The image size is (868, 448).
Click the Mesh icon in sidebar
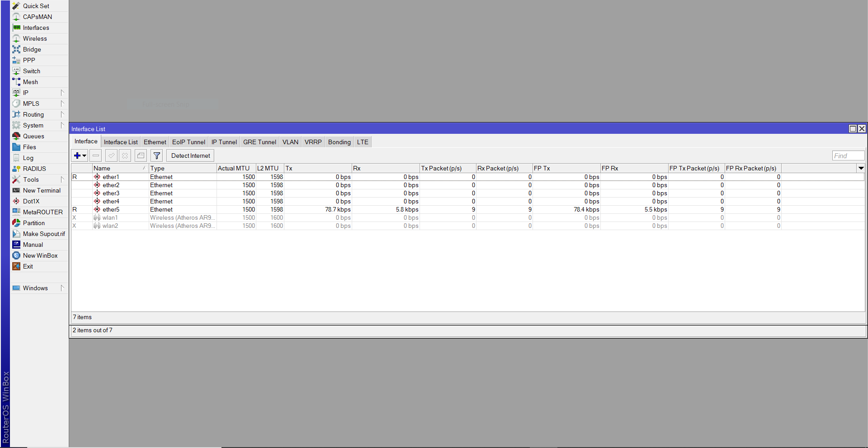(x=16, y=82)
